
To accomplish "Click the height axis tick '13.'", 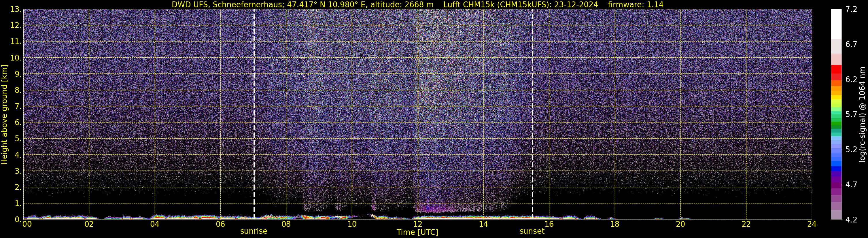I will pos(16,9).
